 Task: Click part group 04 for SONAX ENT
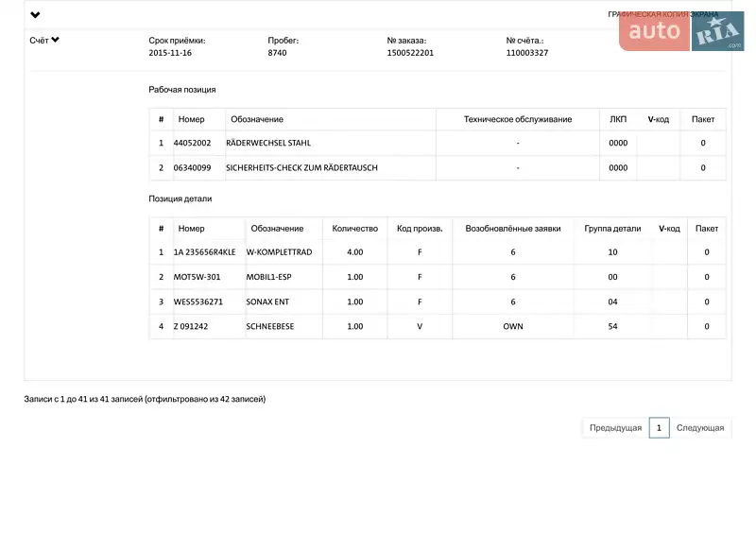point(612,302)
